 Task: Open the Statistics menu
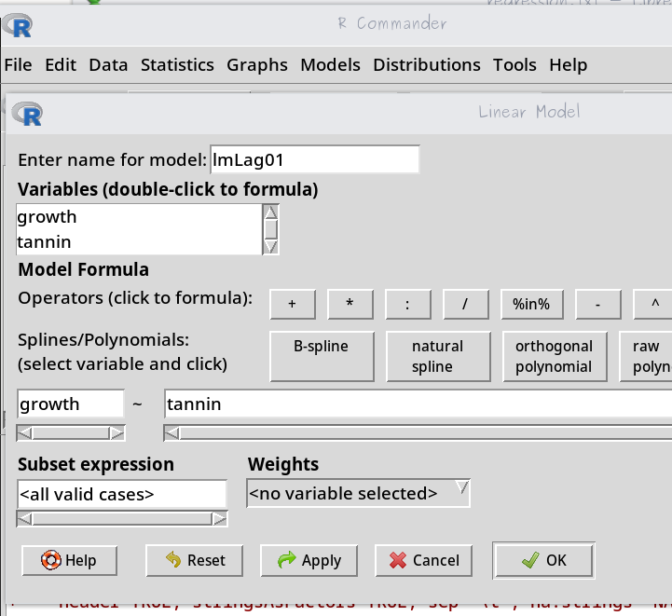pos(177,64)
